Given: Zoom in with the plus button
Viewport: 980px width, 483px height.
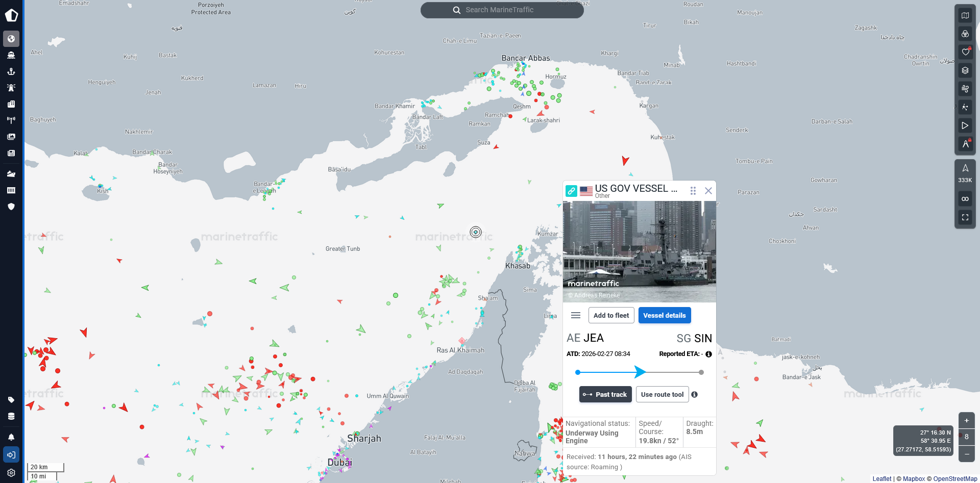Looking at the screenshot, I should (x=967, y=420).
